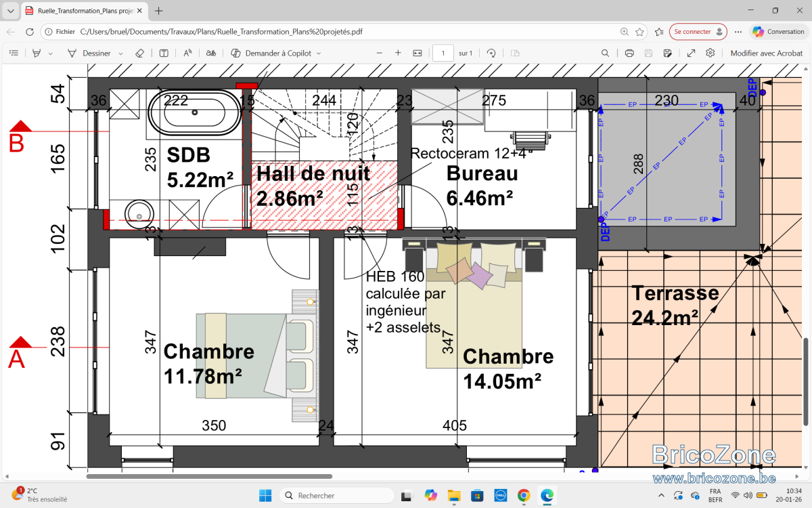Viewport: 812px width, 508px height.
Task: View site information (Fichier)
Action: coord(60,31)
